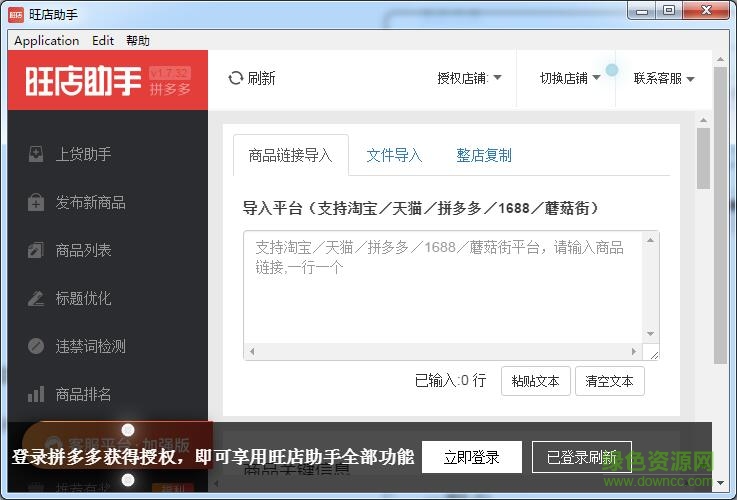Switch to 文件导入 tab
This screenshot has width=737, height=500.
point(394,155)
